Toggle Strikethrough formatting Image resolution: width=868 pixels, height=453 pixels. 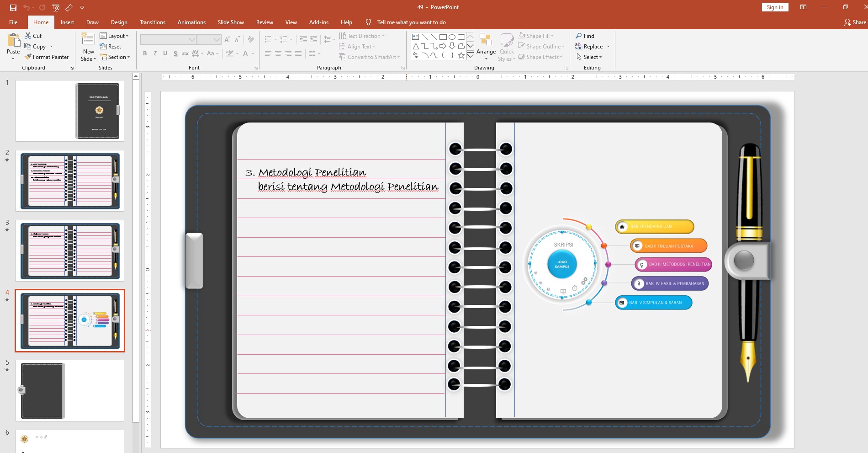tap(185, 53)
